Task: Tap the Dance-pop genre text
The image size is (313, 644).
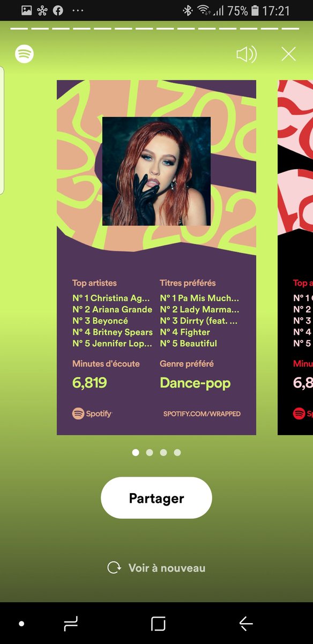Action: (x=195, y=383)
